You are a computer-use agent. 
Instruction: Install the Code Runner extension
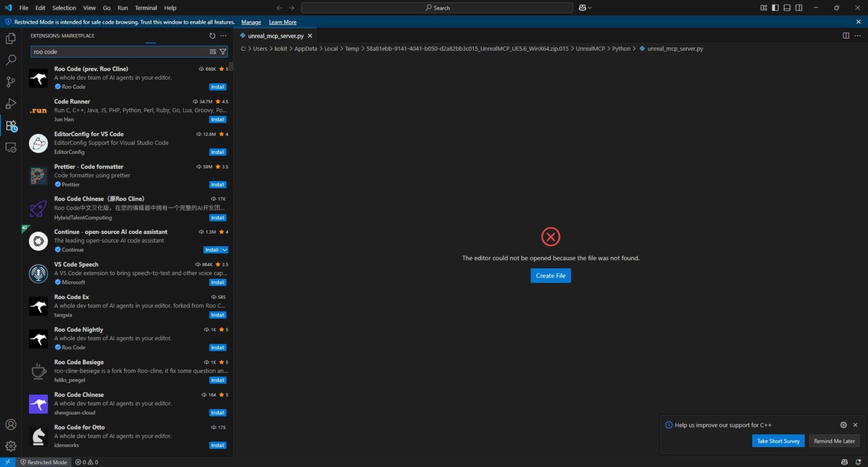click(218, 120)
